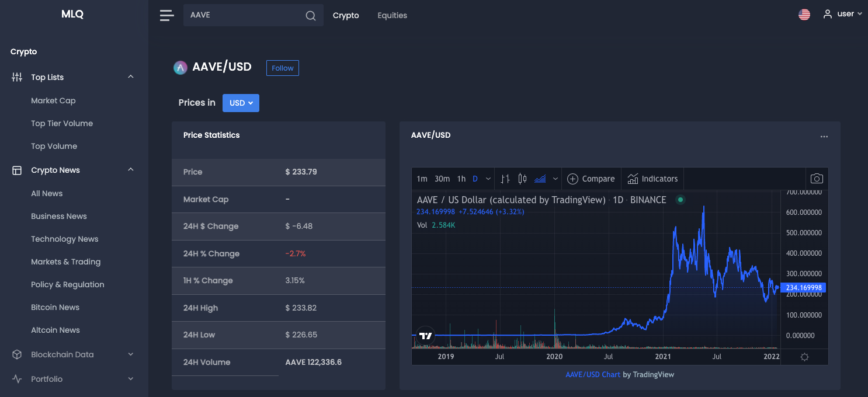
Task: Open Markets & Trading news
Action: coord(66,262)
